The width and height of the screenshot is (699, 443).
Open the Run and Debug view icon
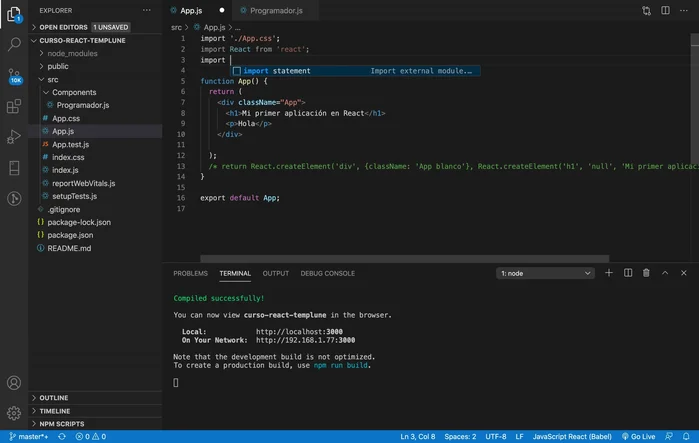pos(14,137)
